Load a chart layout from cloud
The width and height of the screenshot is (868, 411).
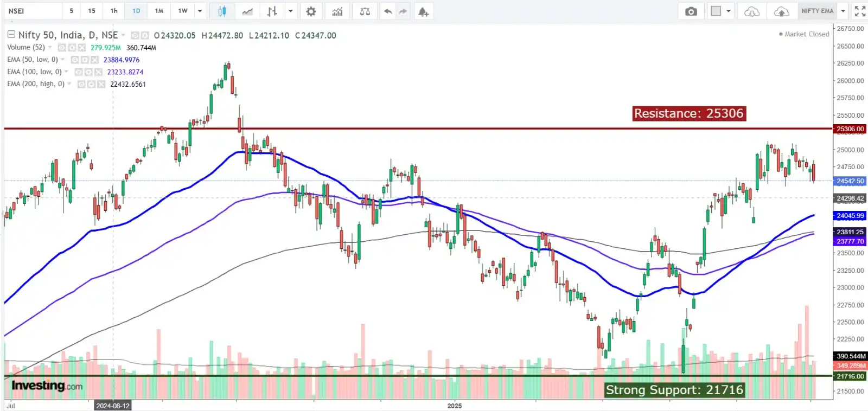point(752,11)
